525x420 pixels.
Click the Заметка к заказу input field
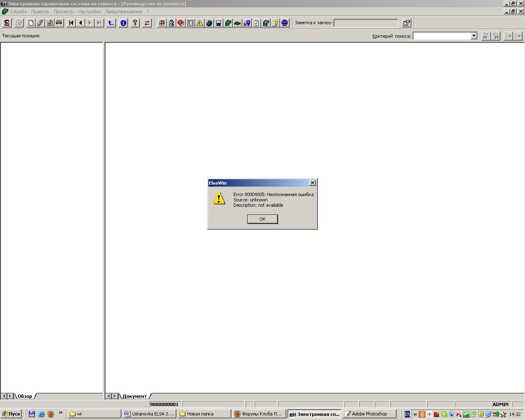pyautogui.click(x=366, y=23)
